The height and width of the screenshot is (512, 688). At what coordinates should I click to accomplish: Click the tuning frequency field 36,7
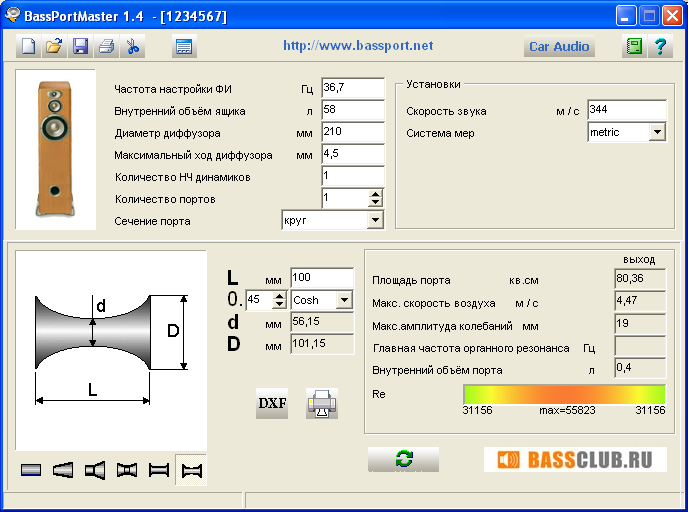tap(353, 88)
